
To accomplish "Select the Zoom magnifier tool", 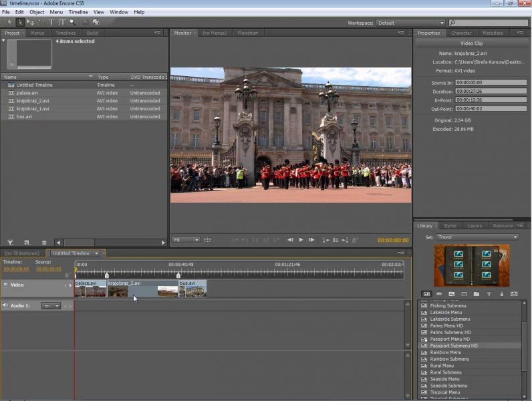I will 73,22.
